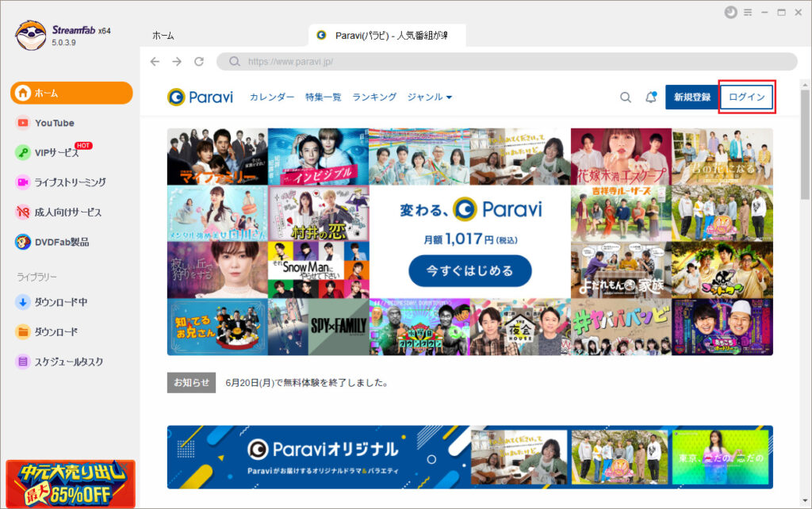
Task: Open ランキング in Paravi navigation
Action: coord(374,97)
